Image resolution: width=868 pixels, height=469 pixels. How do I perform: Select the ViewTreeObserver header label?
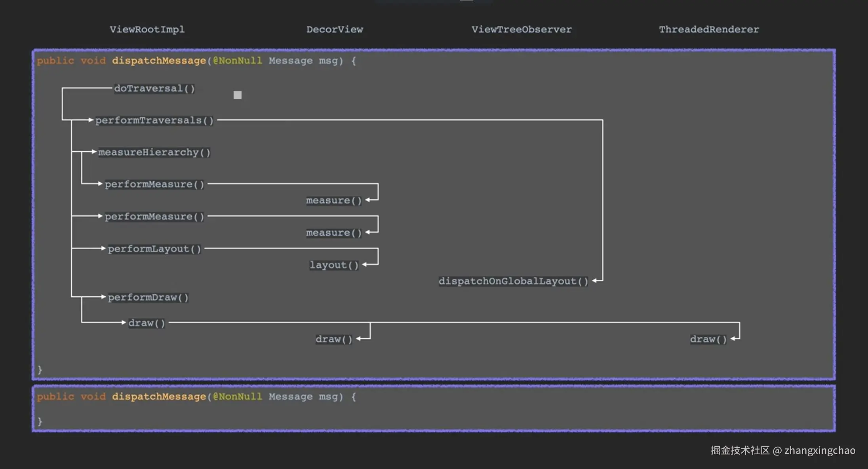(x=521, y=29)
